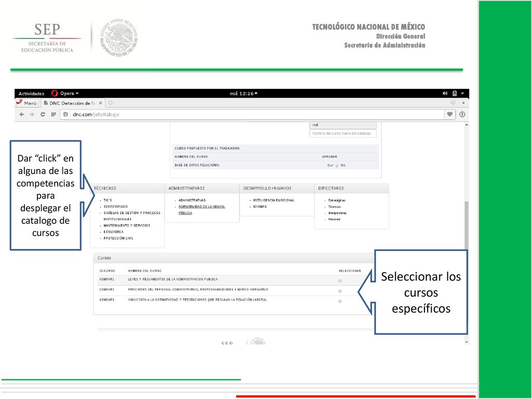Screen dimensions: 532x399
Task: Click the ID-CURSO column header
Action: (107, 271)
